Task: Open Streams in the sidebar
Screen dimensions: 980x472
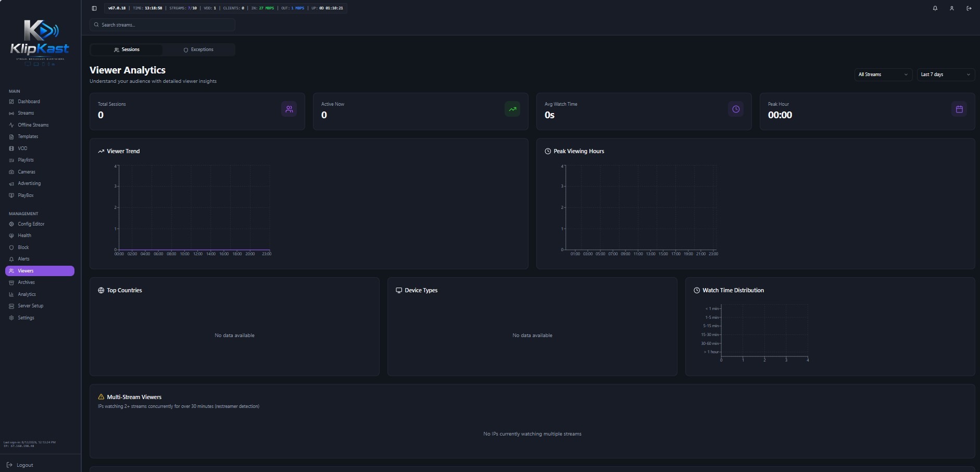Action: (40, 113)
